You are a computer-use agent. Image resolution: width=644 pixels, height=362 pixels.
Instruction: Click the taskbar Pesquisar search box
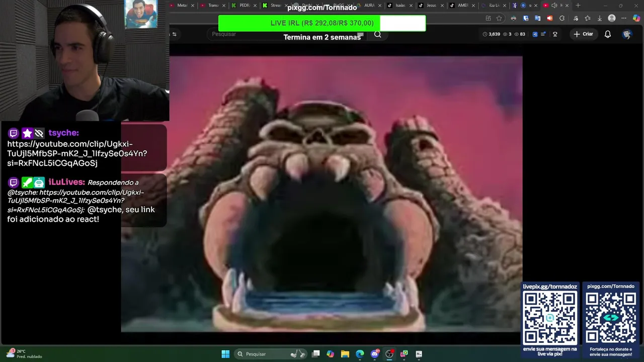pos(271,354)
